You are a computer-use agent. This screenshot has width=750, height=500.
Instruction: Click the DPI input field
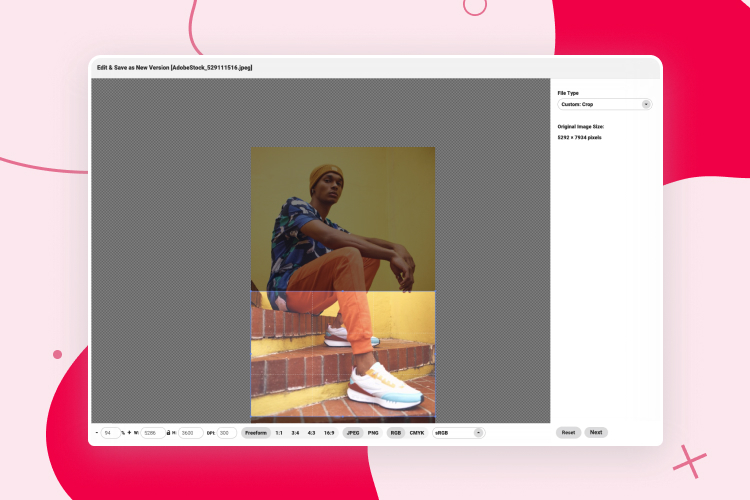click(x=227, y=433)
